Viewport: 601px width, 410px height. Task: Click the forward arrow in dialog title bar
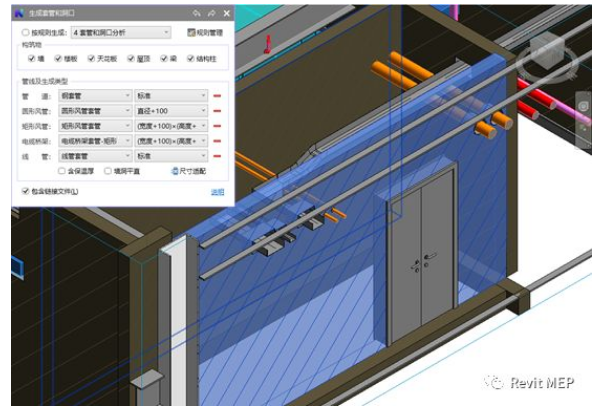click(212, 13)
